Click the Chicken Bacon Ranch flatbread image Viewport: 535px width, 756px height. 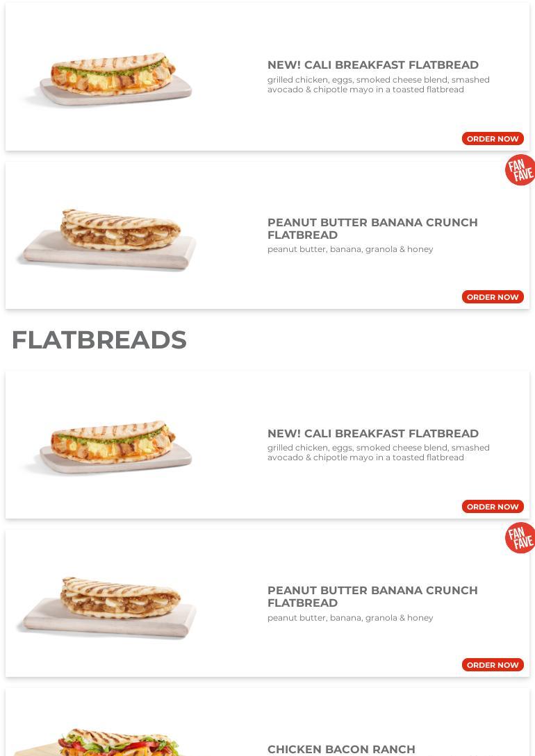(x=104, y=741)
